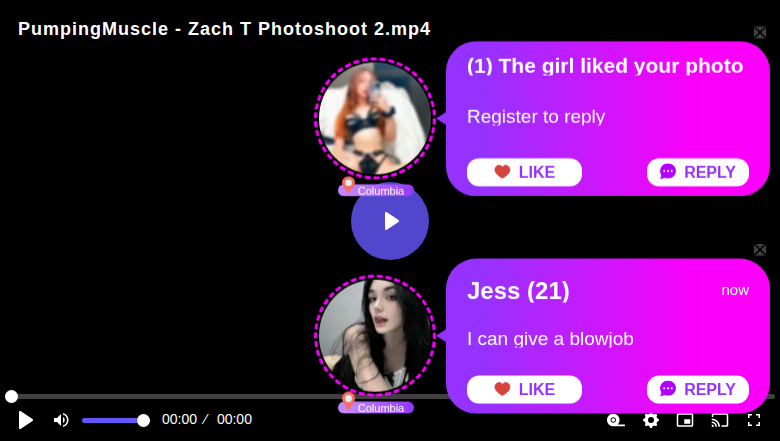The width and height of the screenshot is (780, 441).
Task: Enable picture-in-picture mode
Action: tap(685, 420)
